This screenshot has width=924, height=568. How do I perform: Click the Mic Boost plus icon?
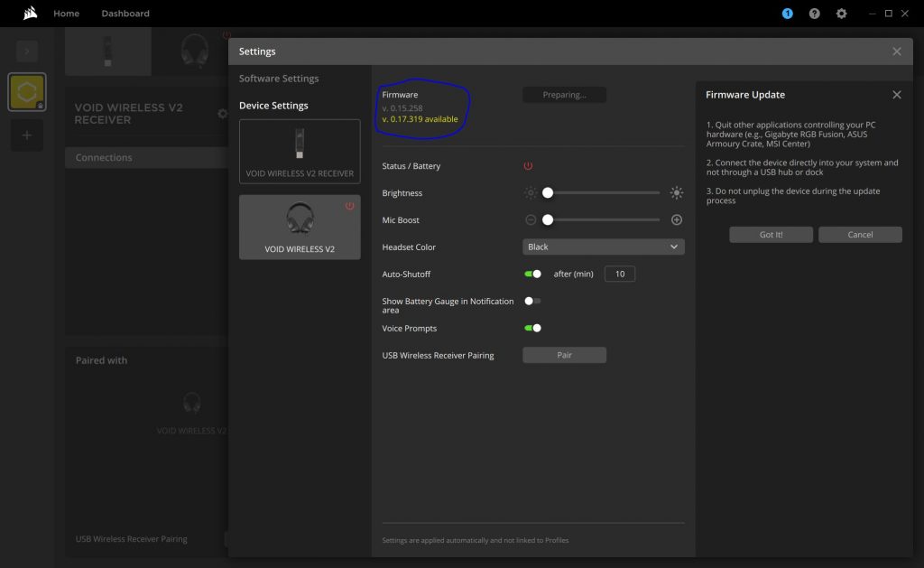tap(677, 220)
